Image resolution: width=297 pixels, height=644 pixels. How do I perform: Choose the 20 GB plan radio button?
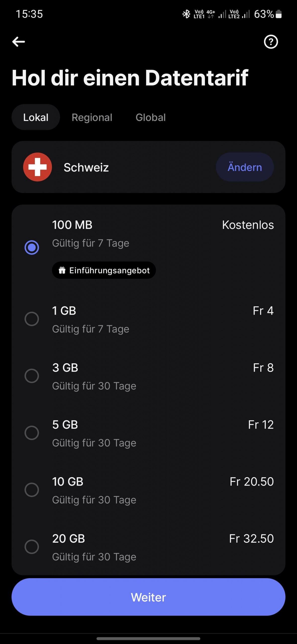(x=32, y=546)
